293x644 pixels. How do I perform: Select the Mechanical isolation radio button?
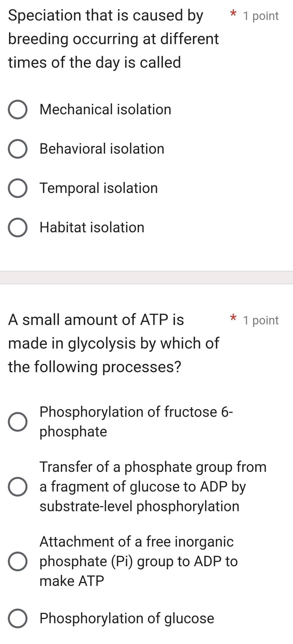coord(18,110)
